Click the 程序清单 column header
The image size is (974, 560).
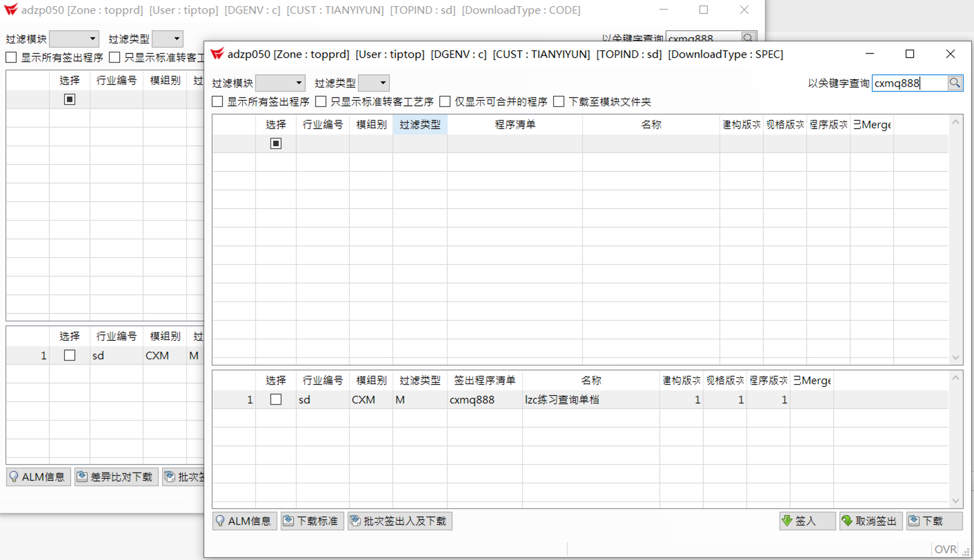pos(515,124)
